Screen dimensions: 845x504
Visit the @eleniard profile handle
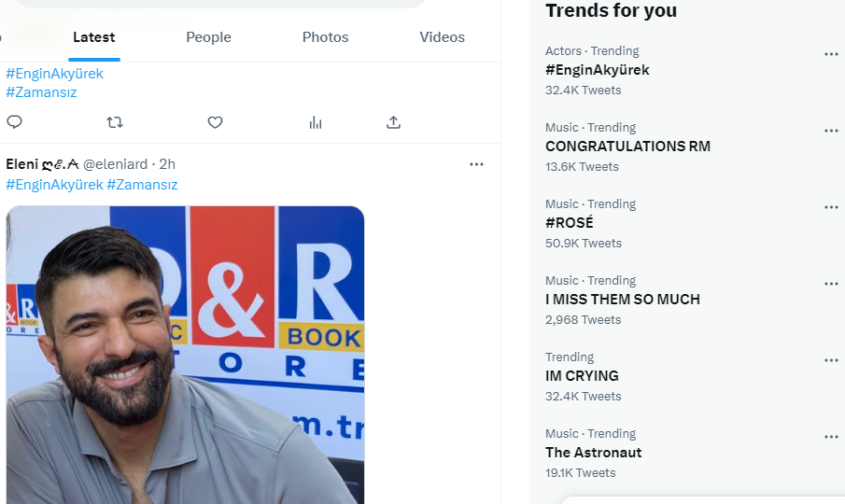coord(115,164)
